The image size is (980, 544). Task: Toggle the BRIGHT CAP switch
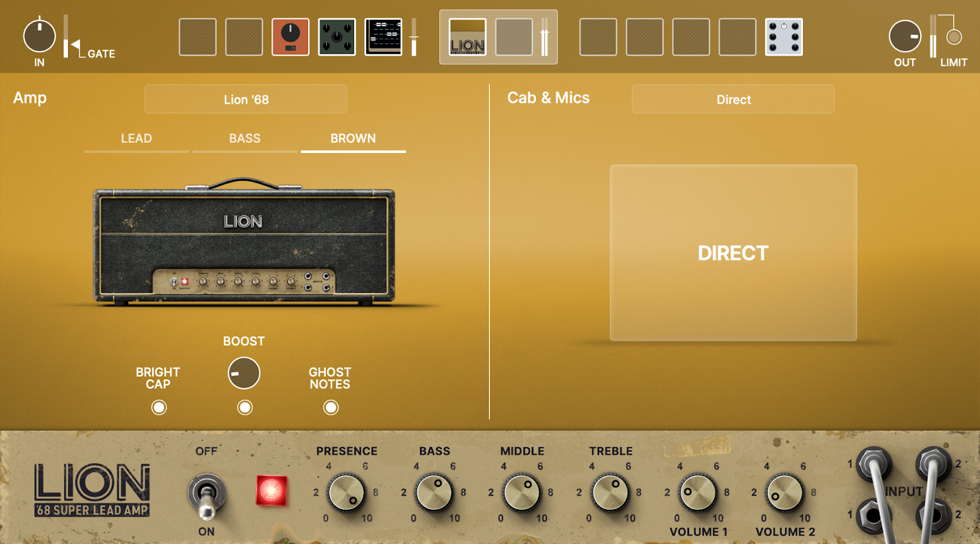(159, 407)
